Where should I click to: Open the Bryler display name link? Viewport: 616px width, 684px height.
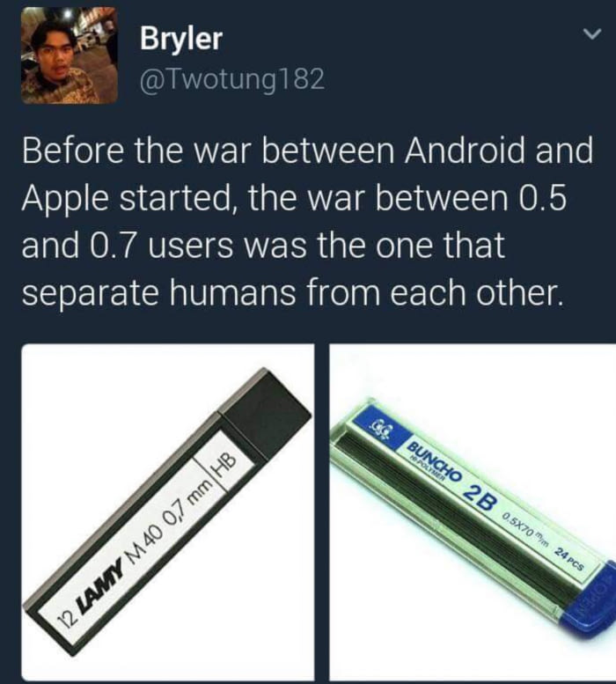tap(181, 38)
